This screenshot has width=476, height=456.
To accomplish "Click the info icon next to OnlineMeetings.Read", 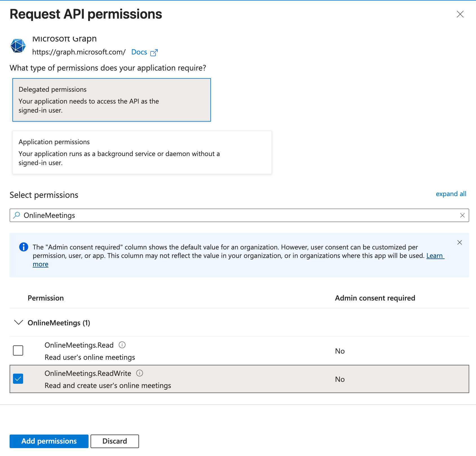I will [x=122, y=345].
